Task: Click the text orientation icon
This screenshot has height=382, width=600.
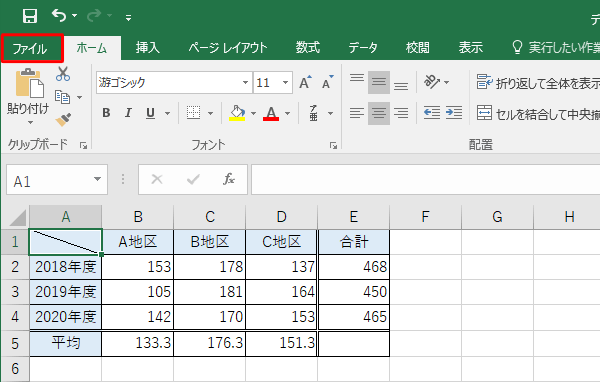Action: (x=432, y=82)
